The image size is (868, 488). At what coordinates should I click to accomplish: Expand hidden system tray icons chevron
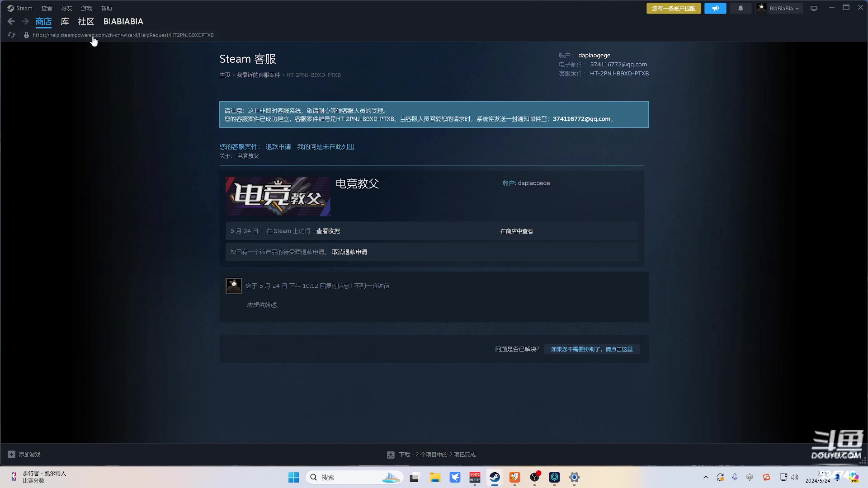[x=706, y=477]
